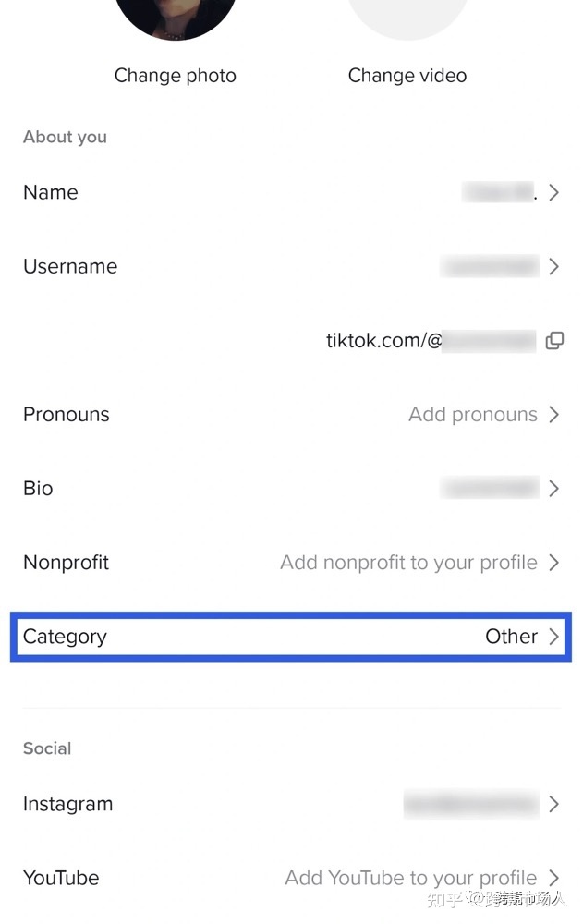
Task: Click the copy link icon beside tiktok.com URL
Action: click(554, 340)
